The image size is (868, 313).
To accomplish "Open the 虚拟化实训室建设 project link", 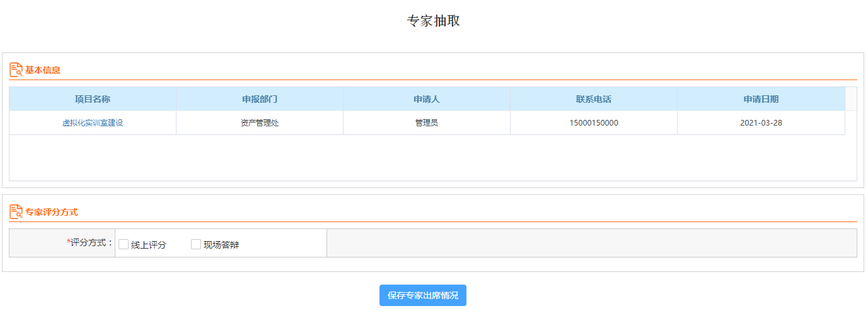I will [93, 123].
